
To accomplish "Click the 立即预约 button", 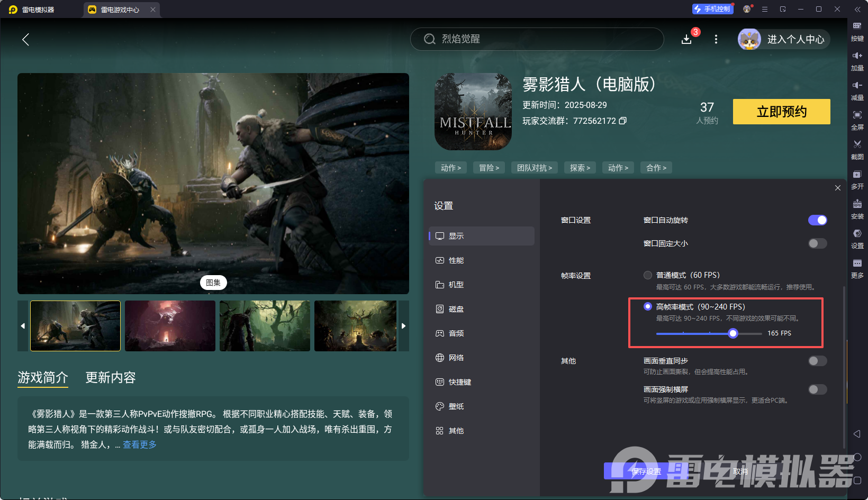I will 781,112.
